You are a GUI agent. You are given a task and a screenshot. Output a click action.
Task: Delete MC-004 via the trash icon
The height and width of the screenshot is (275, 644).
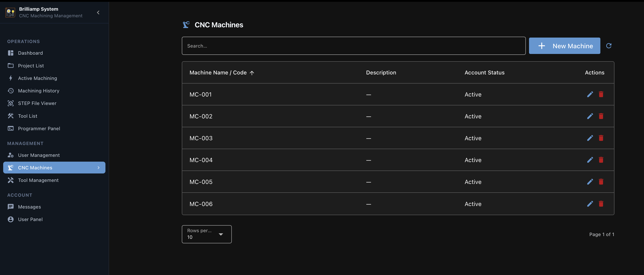click(x=601, y=160)
